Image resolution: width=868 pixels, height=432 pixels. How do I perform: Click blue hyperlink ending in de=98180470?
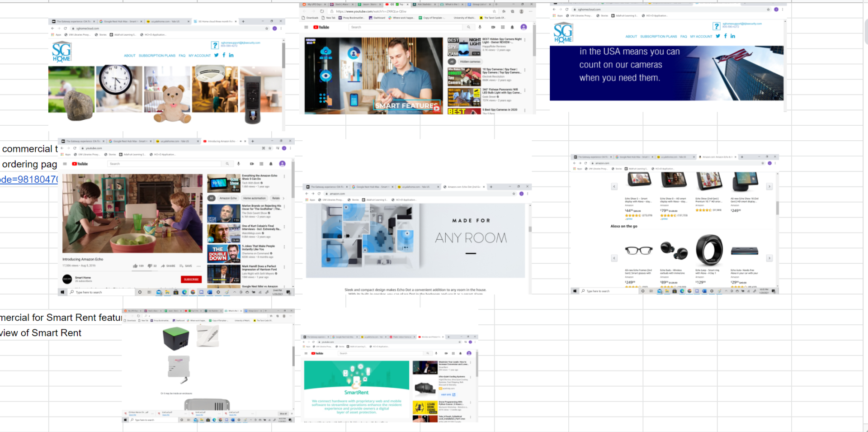tap(29, 179)
